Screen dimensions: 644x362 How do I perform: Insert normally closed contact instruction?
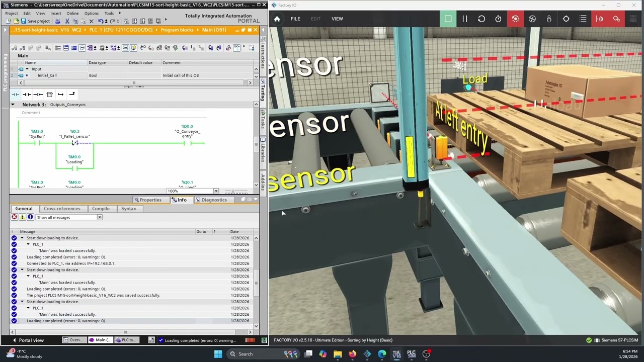pos(27,95)
